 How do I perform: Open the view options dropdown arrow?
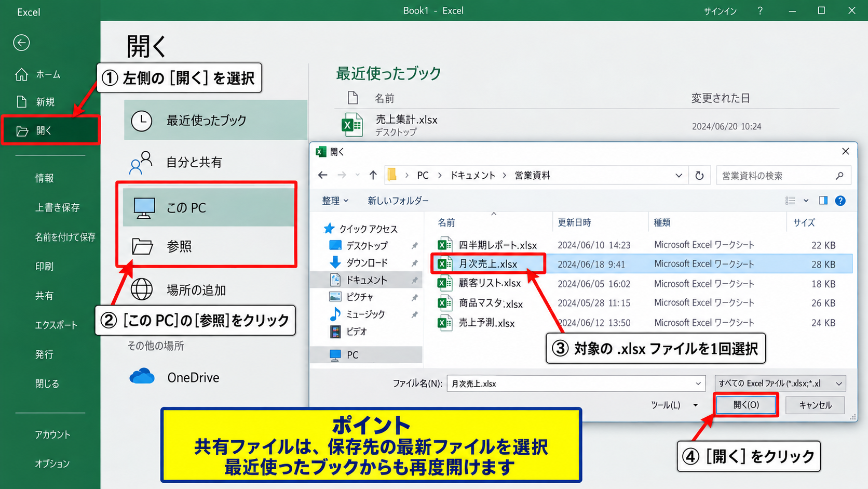click(x=806, y=201)
